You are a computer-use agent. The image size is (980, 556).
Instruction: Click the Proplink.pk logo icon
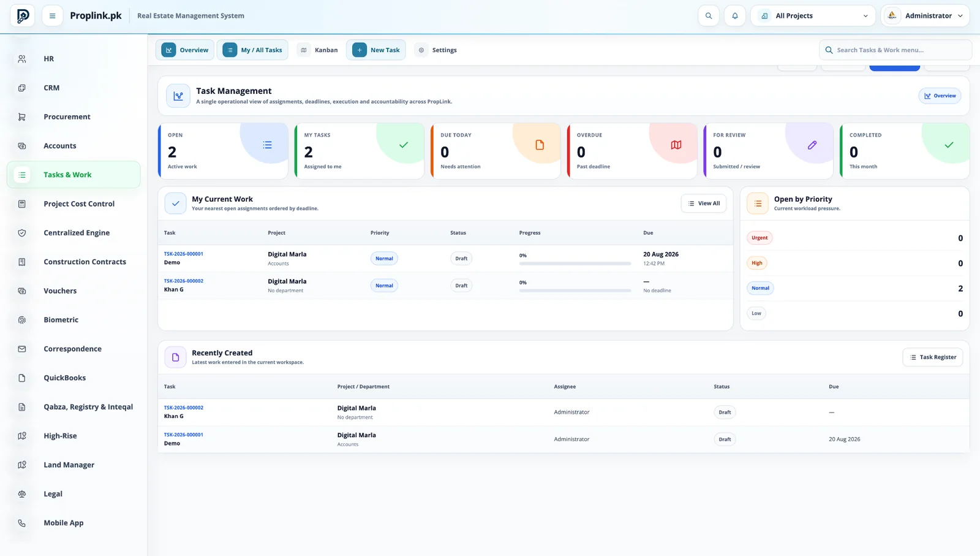coord(23,16)
